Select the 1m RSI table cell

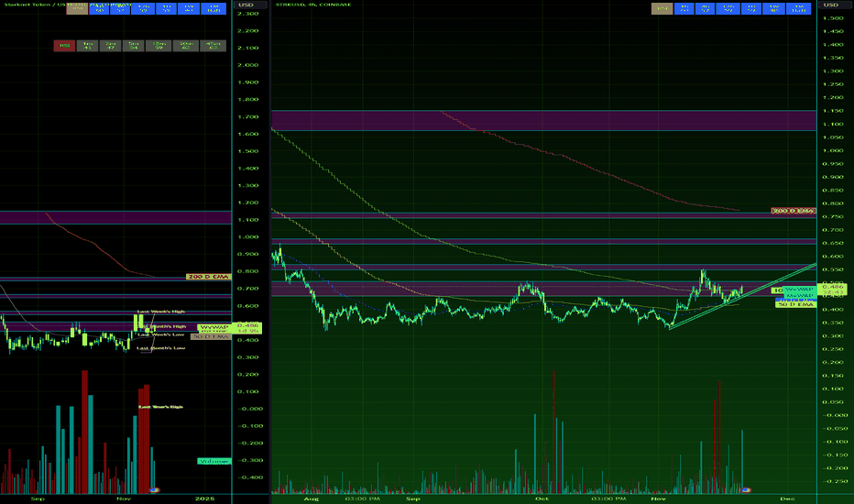[x=89, y=45]
